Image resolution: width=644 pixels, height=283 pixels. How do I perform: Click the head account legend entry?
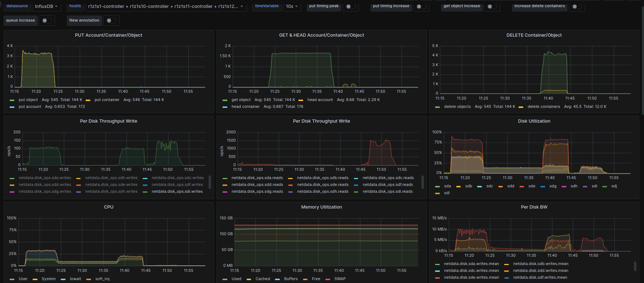(320, 100)
